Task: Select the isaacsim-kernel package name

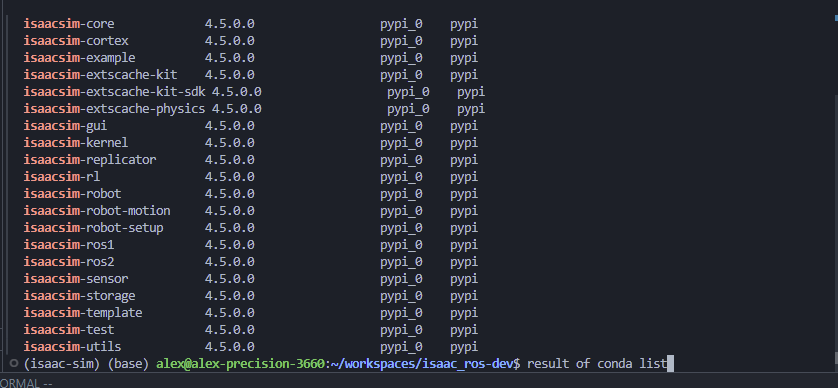Action: pyautogui.click(x=76, y=143)
